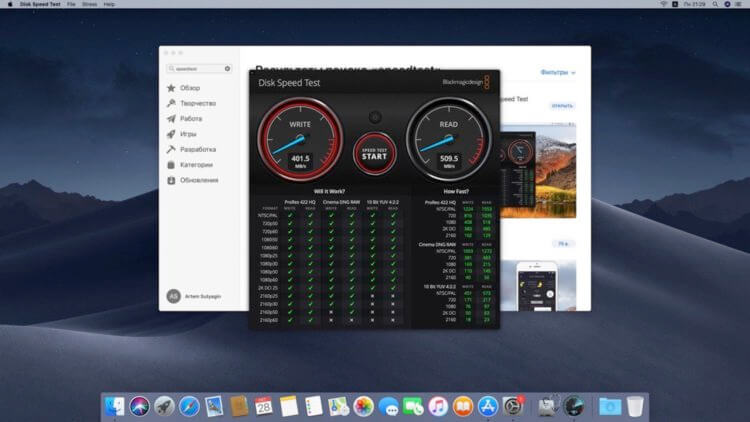Open the Stress menu
750x422 pixels.
click(89, 4)
